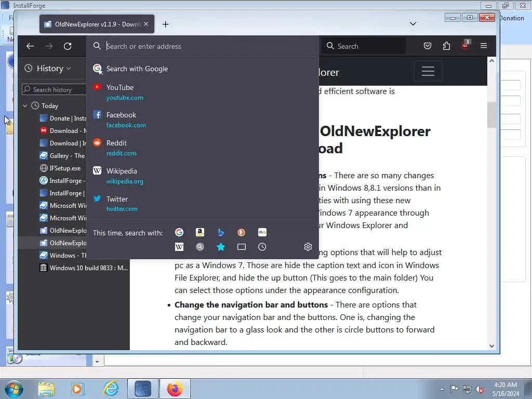Viewport: 532px width, 399px height.
Task: Click the vertical scrollbar thumb of the page
Action: (x=491, y=114)
